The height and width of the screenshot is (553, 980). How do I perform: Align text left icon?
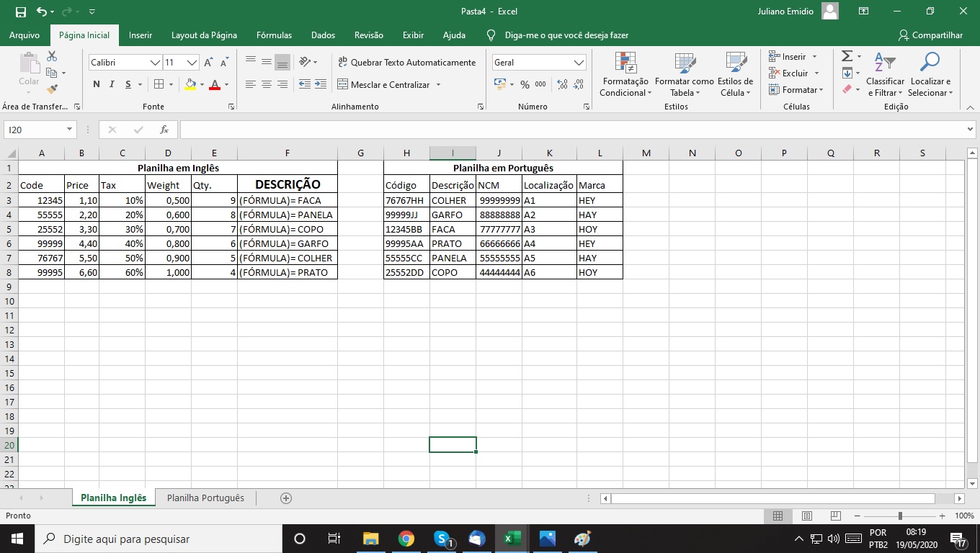pyautogui.click(x=251, y=84)
